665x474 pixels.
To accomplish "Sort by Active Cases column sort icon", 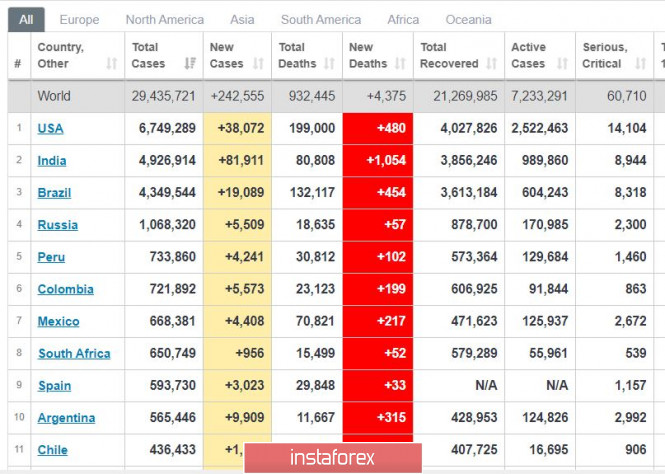I will [x=563, y=64].
